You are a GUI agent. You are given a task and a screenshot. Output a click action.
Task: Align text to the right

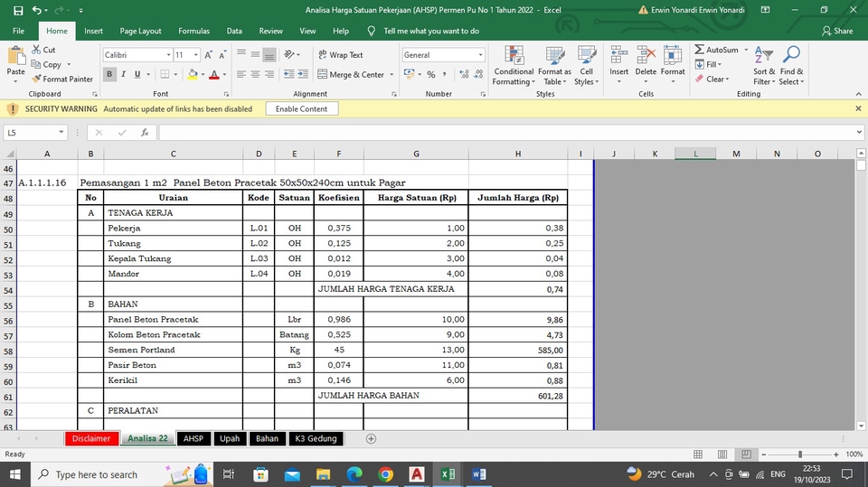coord(269,74)
